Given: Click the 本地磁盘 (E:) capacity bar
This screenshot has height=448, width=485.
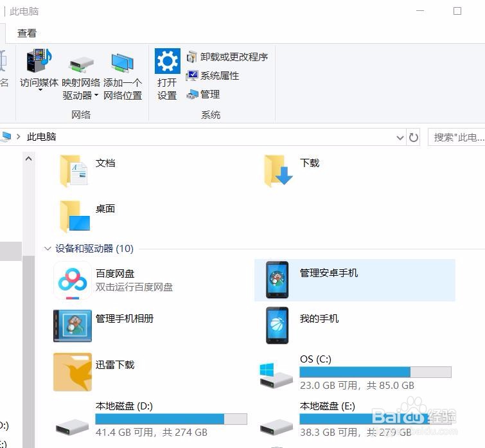Looking at the screenshot, I should (x=375, y=419).
